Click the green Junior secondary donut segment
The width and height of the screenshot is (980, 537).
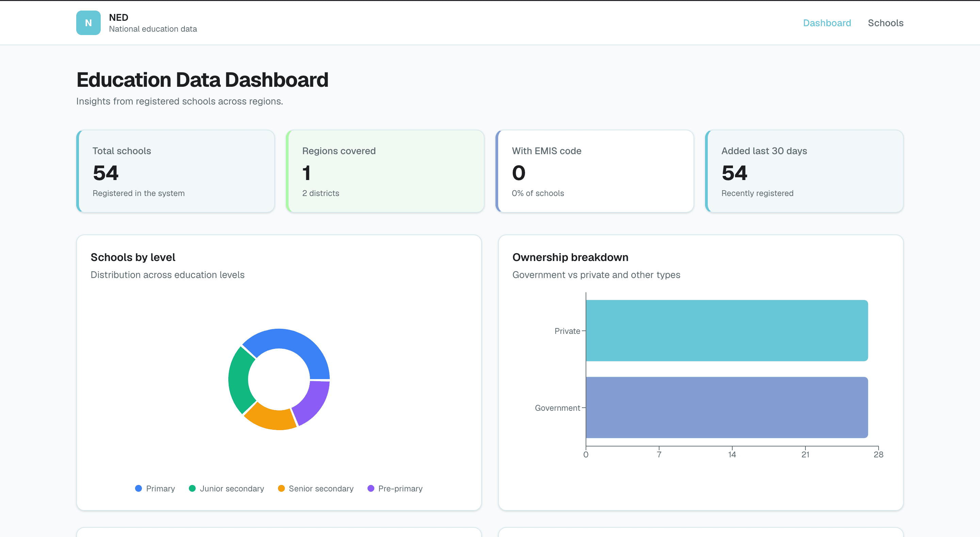[239, 380]
